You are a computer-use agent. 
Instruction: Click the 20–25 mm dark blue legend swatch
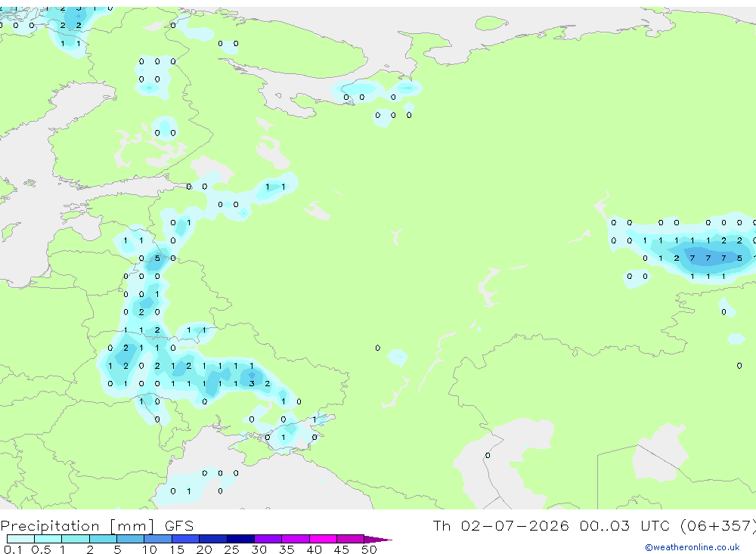[213, 539]
